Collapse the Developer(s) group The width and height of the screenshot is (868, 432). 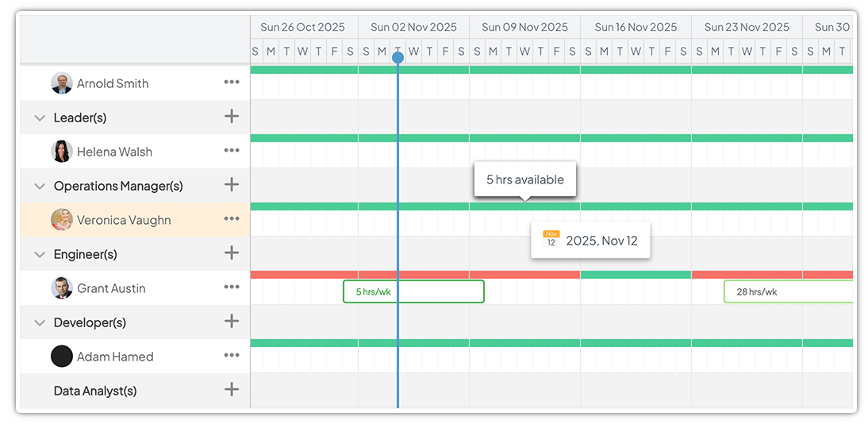tap(40, 322)
